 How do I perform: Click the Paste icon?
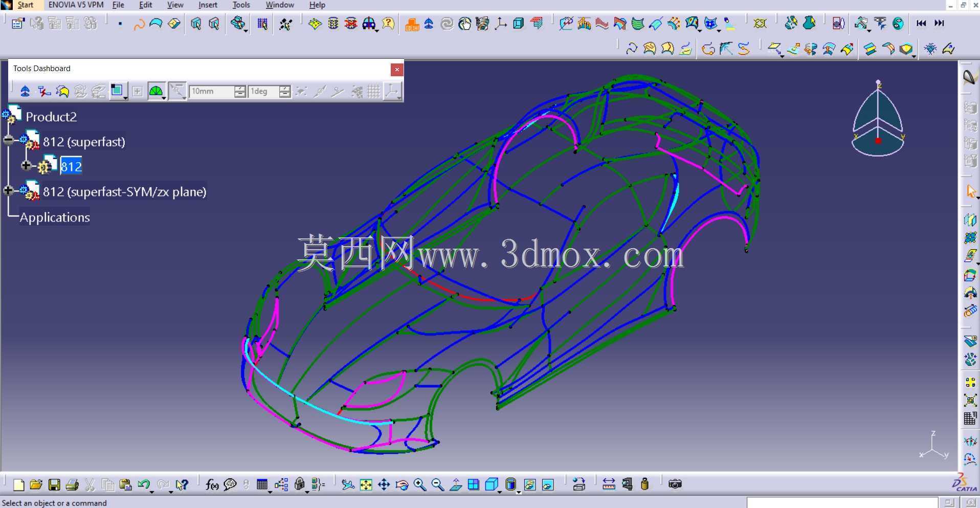click(x=125, y=484)
